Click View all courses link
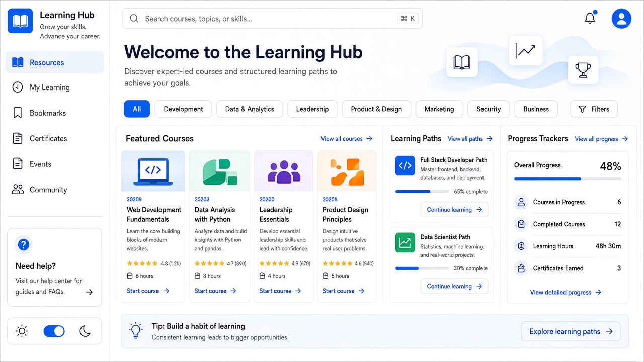This screenshot has height=362, width=644. [347, 138]
